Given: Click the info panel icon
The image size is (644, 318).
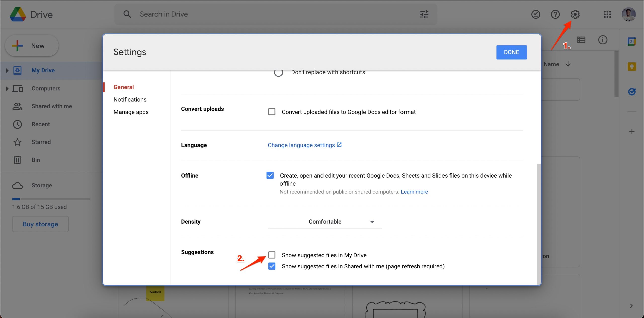Looking at the screenshot, I should pyautogui.click(x=602, y=40).
